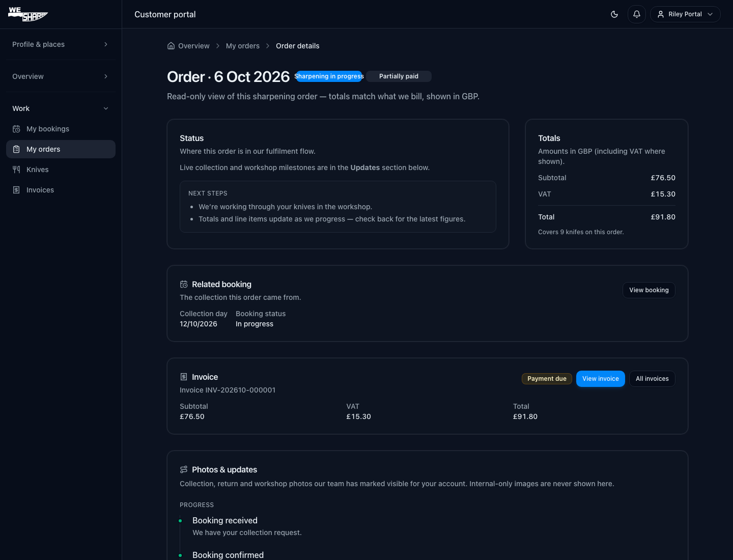Screen dimensions: 733x560
Task: Click Related booking calendar icon
Action: point(184,285)
